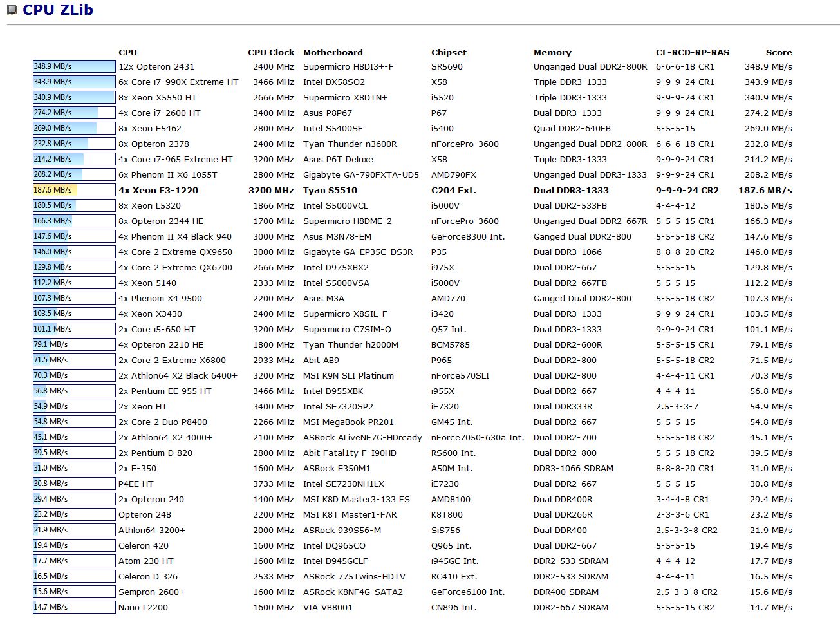Screen dimensions: 840x620
Task: Click the CPU ZLib heading
Action: coord(58,10)
